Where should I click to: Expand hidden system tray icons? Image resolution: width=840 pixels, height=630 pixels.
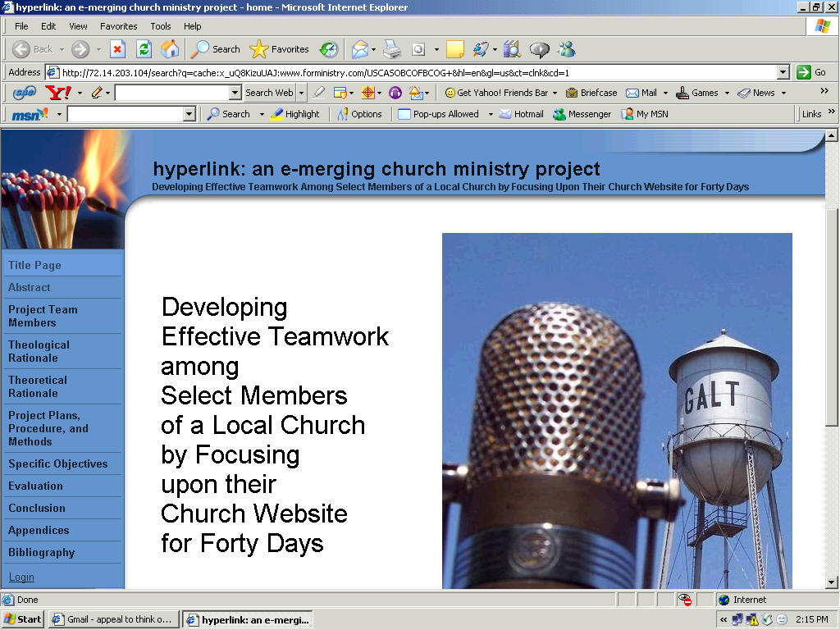pos(724,619)
